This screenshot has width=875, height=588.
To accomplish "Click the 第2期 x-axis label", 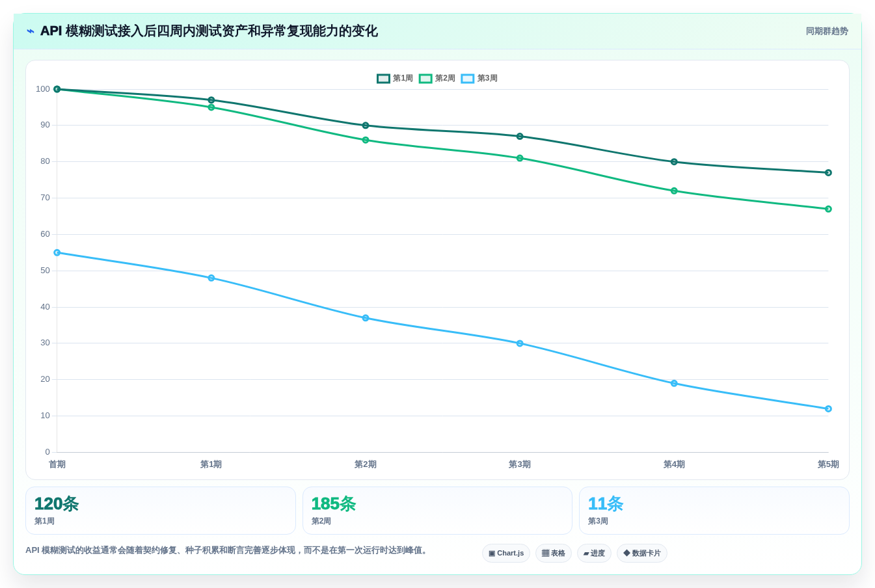I will click(x=366, y=464).
